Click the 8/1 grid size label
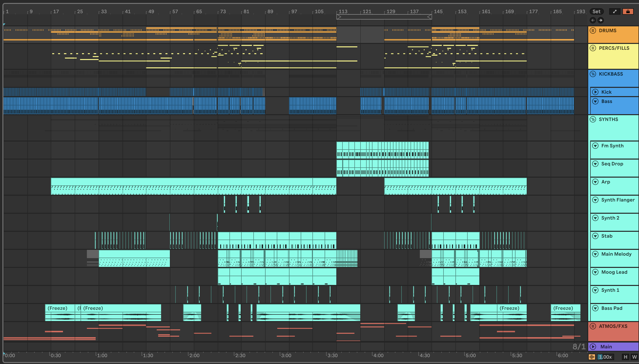Image resolution: width=639 pixels, height=364 pixels. pos(579,346)
